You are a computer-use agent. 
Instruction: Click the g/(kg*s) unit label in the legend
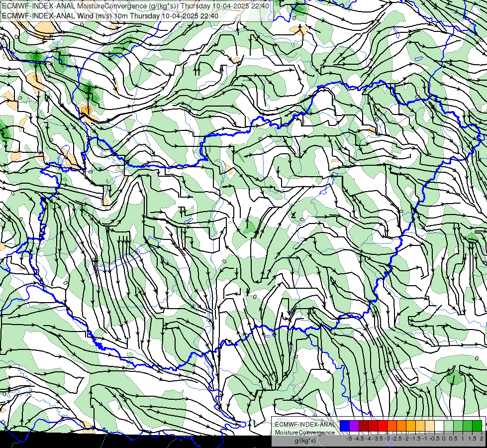(x=305, y=441)
